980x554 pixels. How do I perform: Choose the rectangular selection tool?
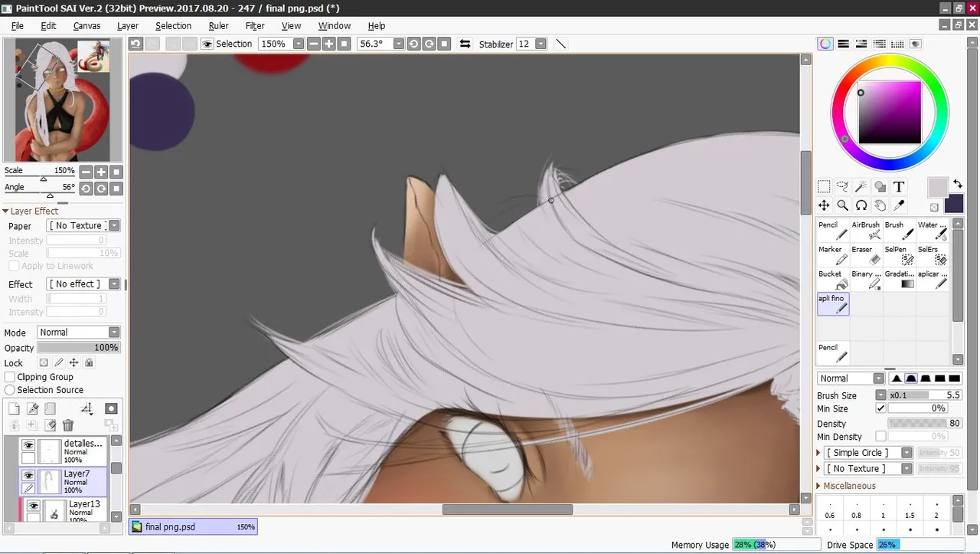[x=824, y=186]
